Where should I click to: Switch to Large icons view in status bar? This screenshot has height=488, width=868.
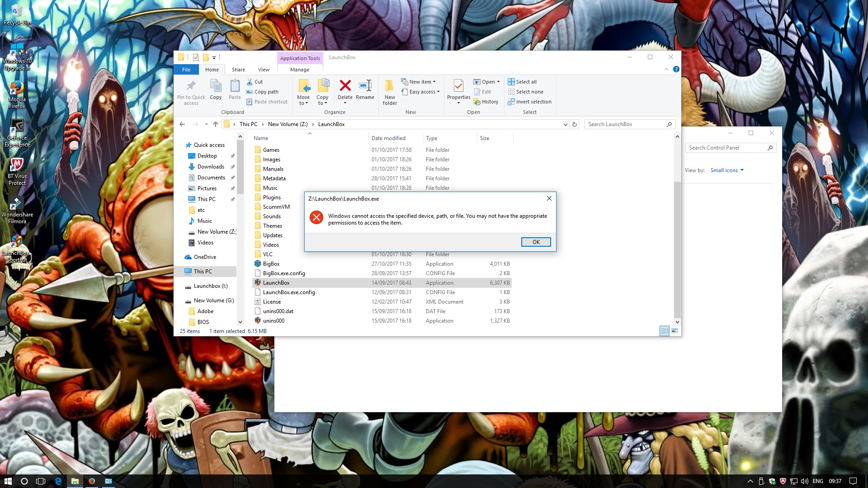tap(675, 331)
